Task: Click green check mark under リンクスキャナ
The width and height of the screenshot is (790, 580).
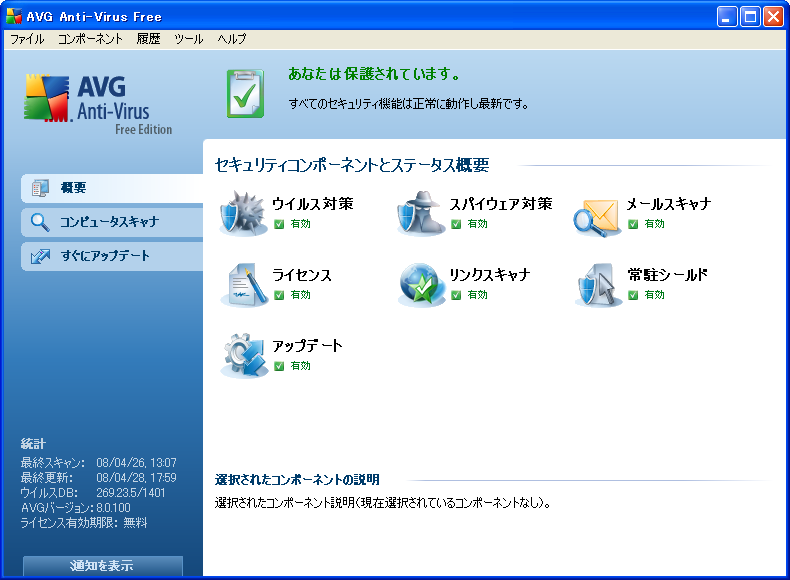Action: tap(456, 295)
